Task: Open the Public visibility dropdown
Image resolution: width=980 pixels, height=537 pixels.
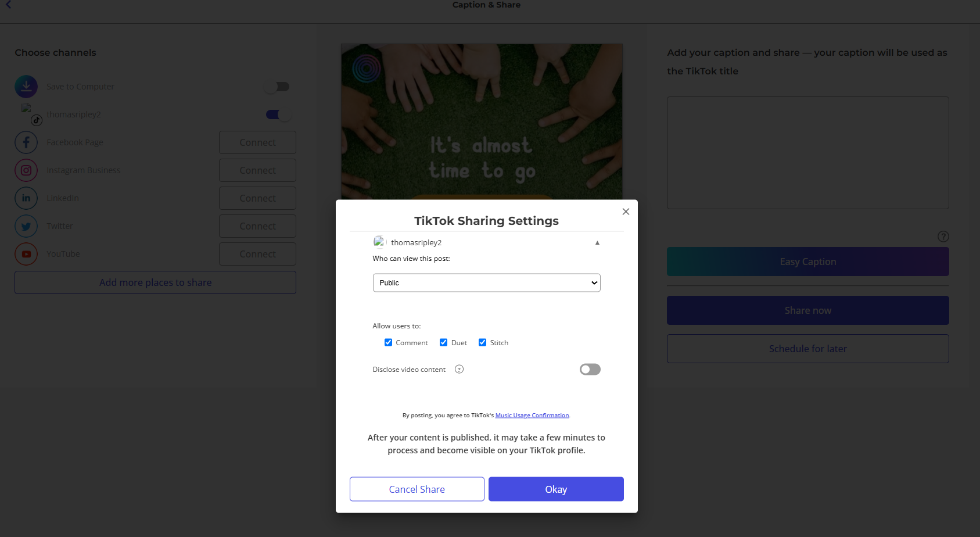Action: click(x=486, y=283)
